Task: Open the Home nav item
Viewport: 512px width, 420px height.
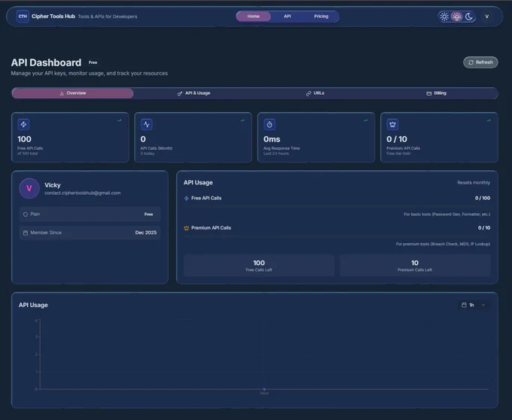Action: pyautogui.click(x=254, y=17)
